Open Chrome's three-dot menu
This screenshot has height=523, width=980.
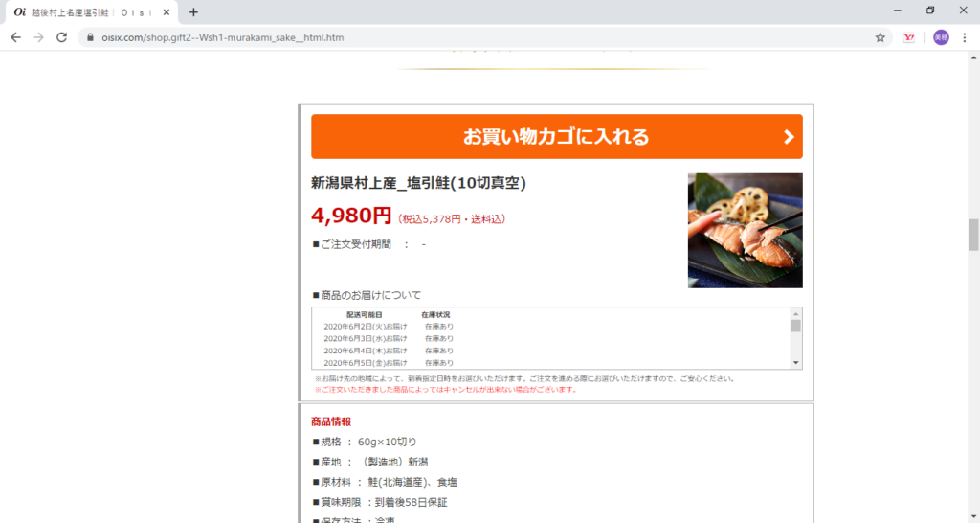pos(965,37)
